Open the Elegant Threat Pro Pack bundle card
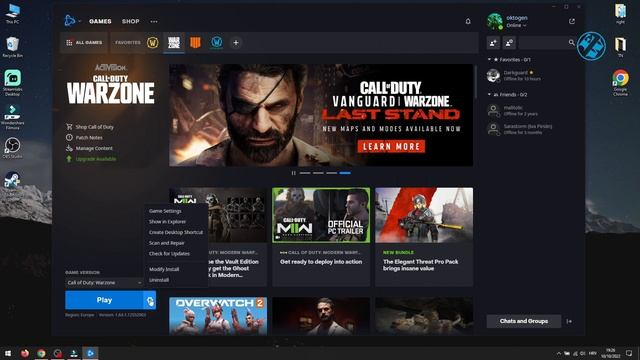The height and width of the screenshot is (360, 640). click(x=424, y=237)
